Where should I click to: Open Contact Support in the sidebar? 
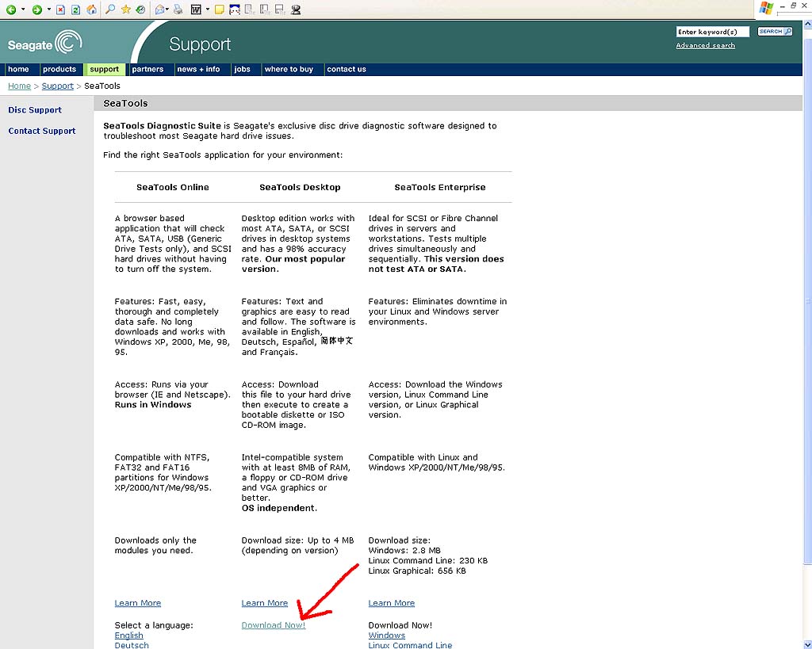point(42,131)
